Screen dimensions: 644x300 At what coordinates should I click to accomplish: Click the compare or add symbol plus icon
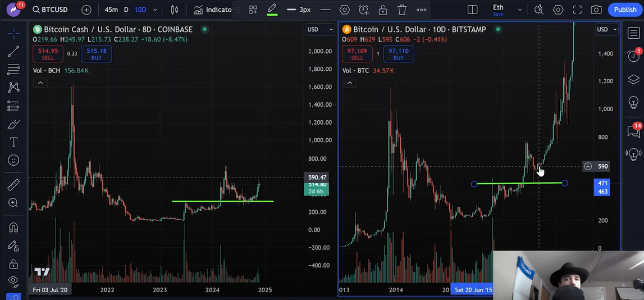point(86,10)
